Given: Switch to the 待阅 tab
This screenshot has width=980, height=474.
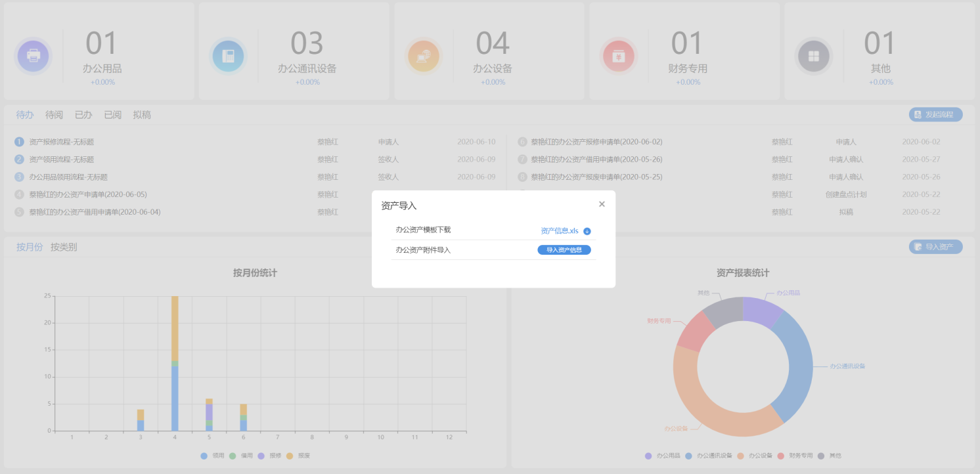Looking at the screenshot, I should [55, 115].
